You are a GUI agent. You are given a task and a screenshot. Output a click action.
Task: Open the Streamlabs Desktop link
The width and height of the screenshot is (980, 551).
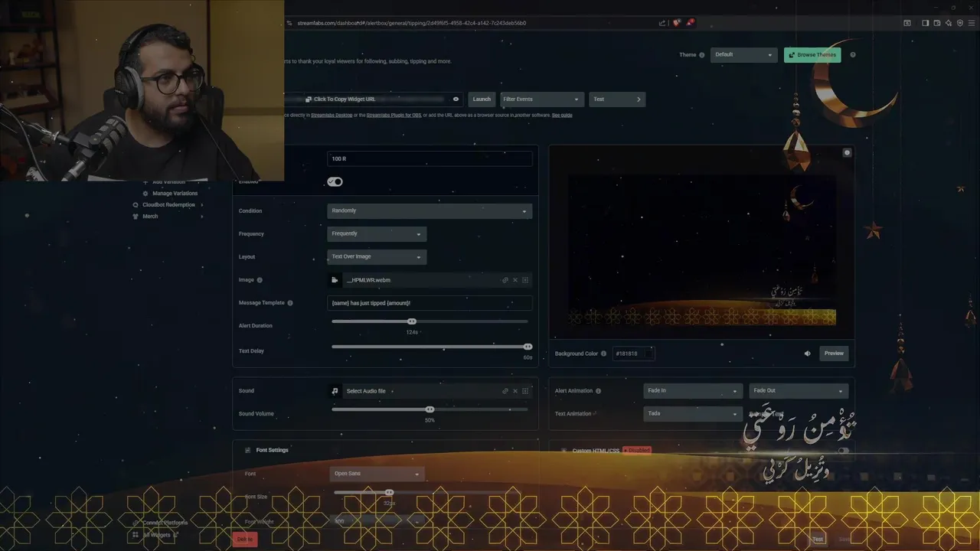pos(332,116)
